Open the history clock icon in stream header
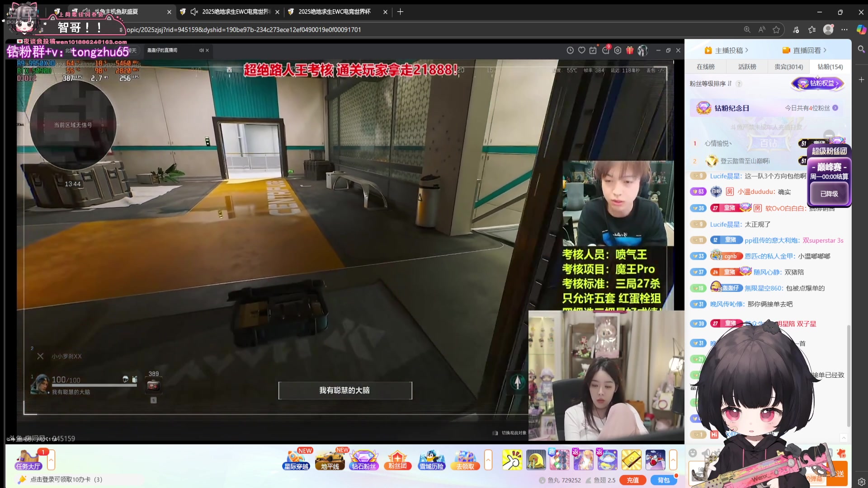The width and height of the screenshot is (868, 488). click(570, 50)
